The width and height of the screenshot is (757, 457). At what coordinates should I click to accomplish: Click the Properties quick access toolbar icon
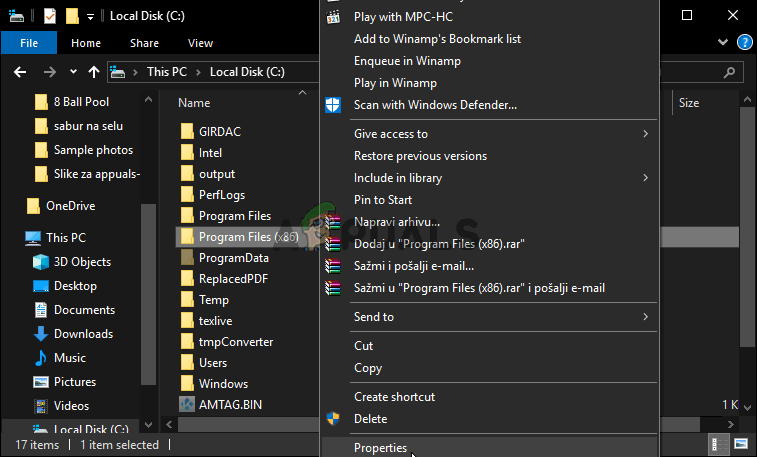pyautogui.click(x=50, y=16)
